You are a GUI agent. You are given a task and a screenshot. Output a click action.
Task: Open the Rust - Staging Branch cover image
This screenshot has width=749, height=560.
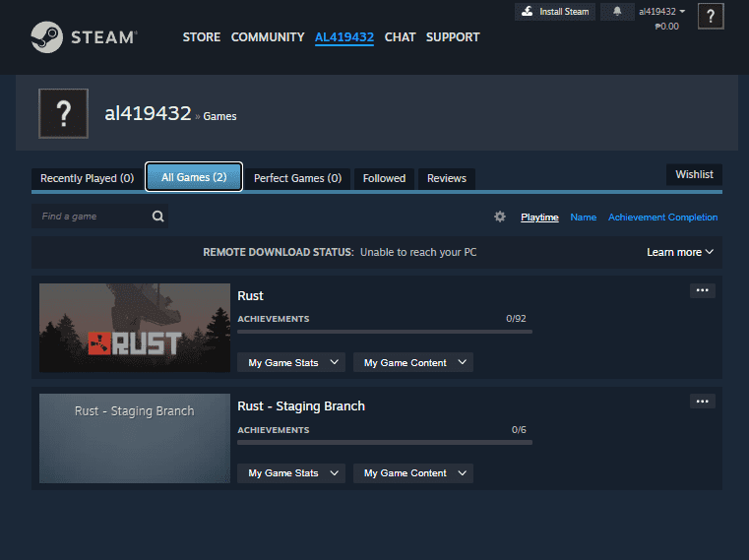coord(135,438)
